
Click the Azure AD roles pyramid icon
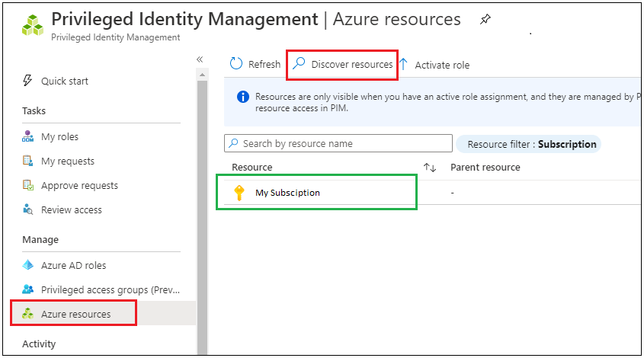27,265
